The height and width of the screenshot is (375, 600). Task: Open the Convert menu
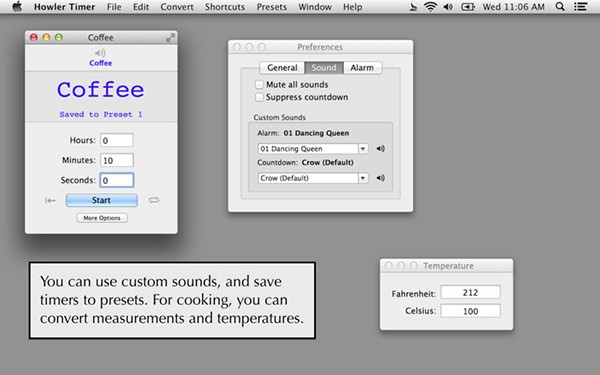tap(177, 7)
